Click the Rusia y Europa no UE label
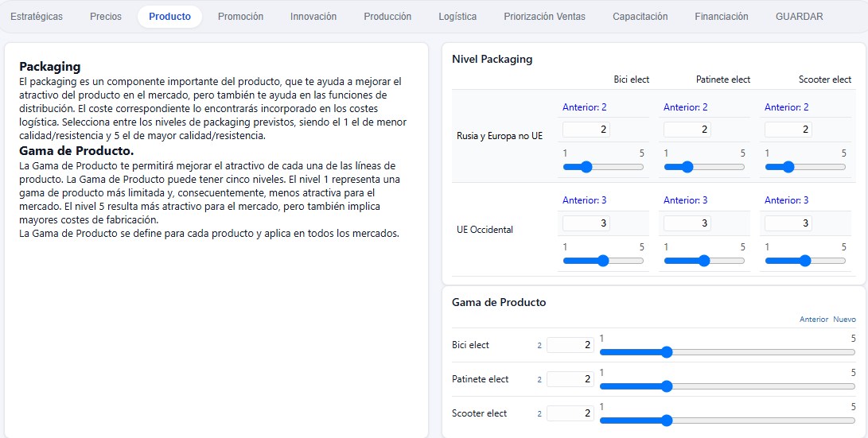This screenshot has width=868, height=438. [500, 136]
